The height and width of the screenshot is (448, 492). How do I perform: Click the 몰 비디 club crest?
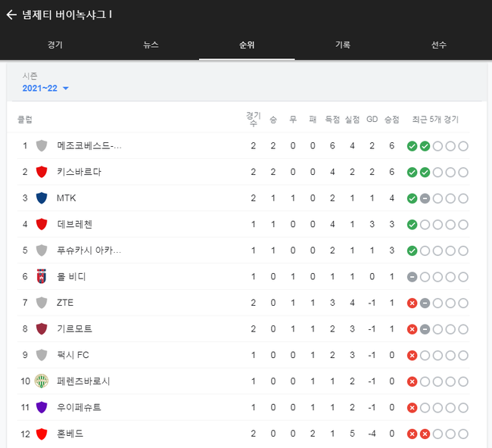(x=42, y=276)
